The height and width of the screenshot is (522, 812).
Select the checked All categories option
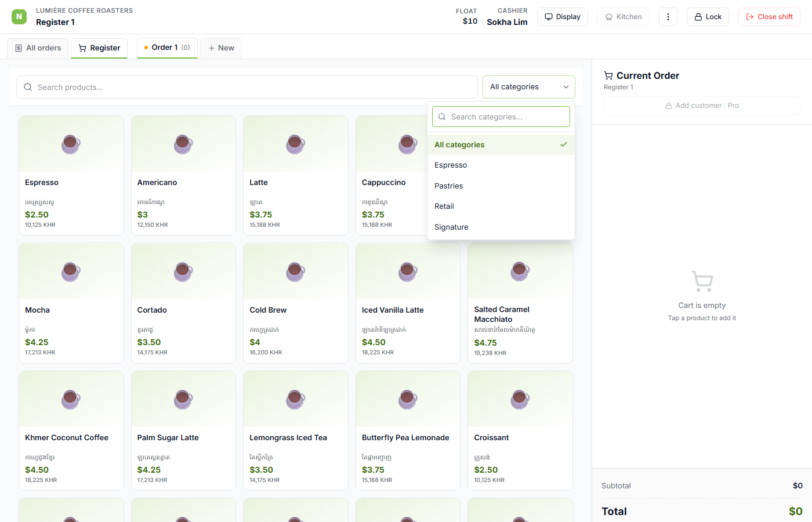click(501, 144)
